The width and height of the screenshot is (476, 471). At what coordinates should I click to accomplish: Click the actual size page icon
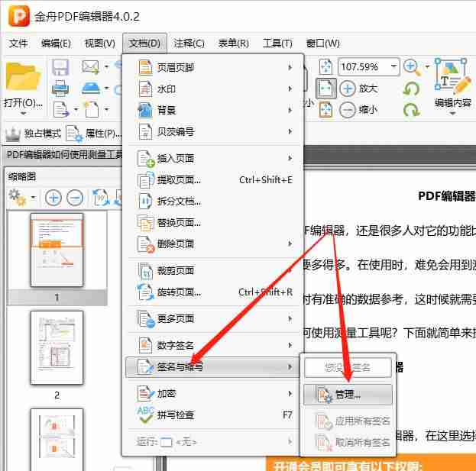tap(325, 66)
